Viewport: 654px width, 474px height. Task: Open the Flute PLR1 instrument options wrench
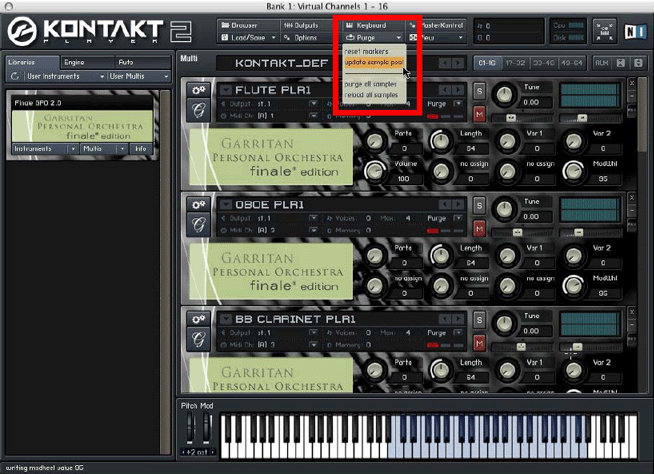tap(197, 92)
